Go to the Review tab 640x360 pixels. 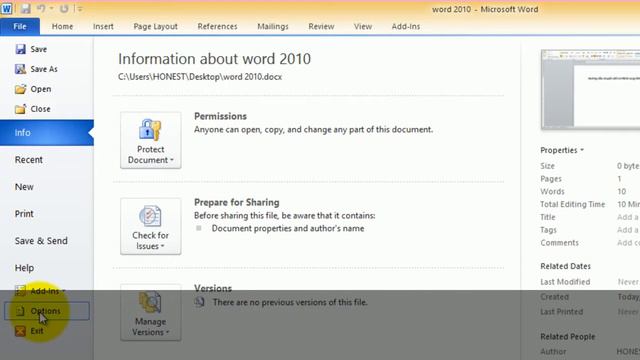click(321, 27)
